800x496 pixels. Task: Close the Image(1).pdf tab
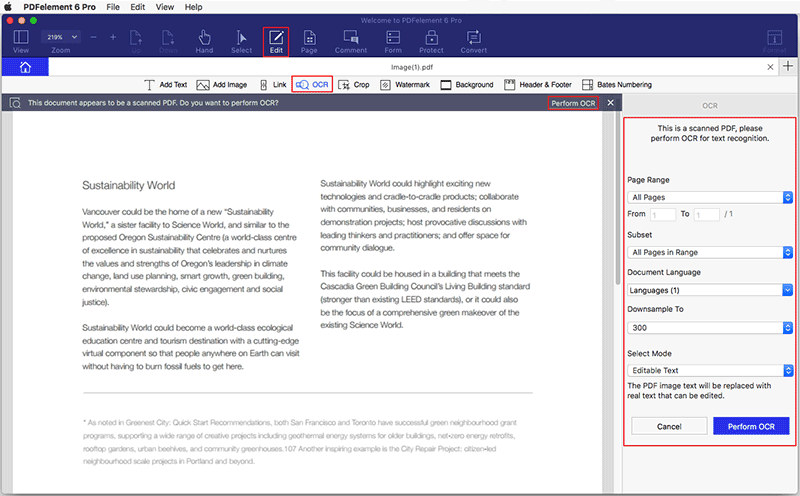pos(770,67)
